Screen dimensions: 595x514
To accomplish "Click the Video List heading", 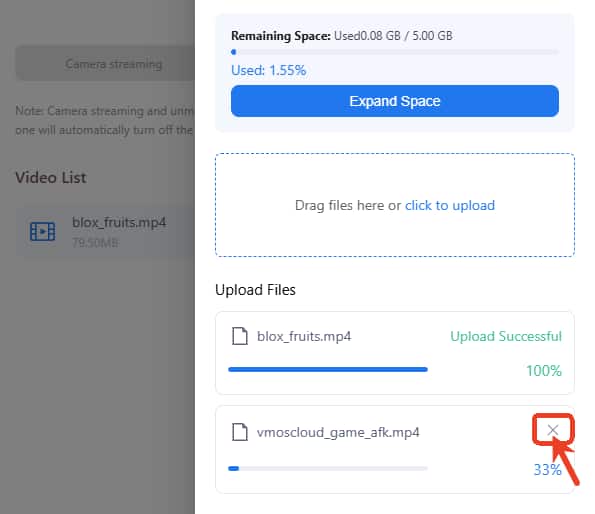I will tap(51, 178).
